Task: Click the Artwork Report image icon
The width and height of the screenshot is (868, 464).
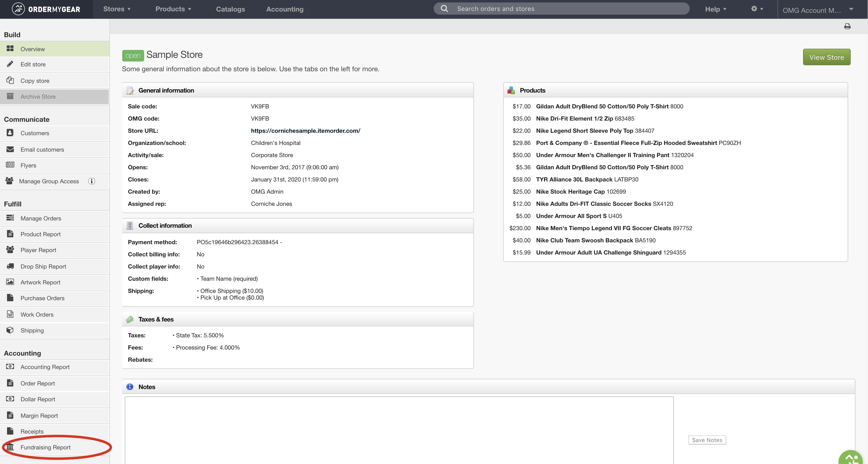Action: [10, 282]
